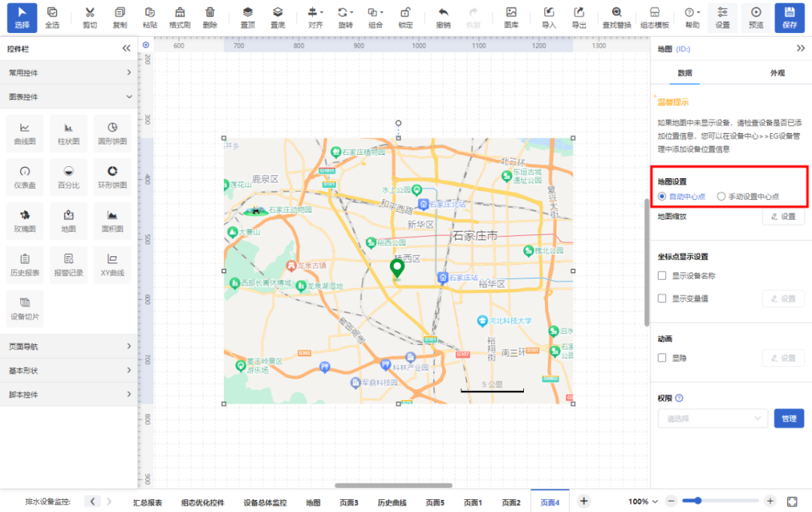Add a 圆形饼图 pie chart widget
This screenshot has height=512, width=812.
(112, 134)
